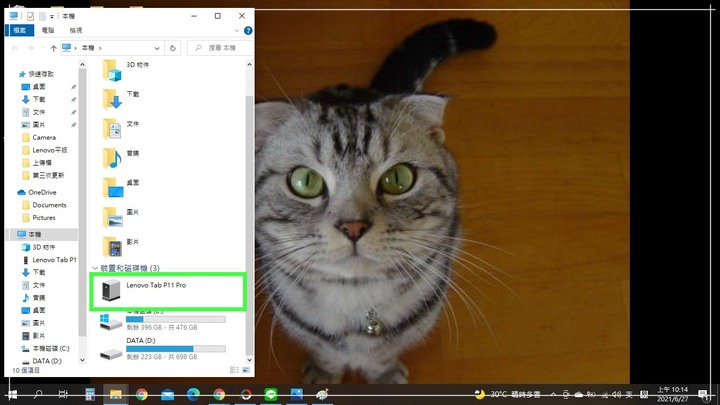Click the DATA (D:) usage bar

pyautogui.click(x=175, y=349)
